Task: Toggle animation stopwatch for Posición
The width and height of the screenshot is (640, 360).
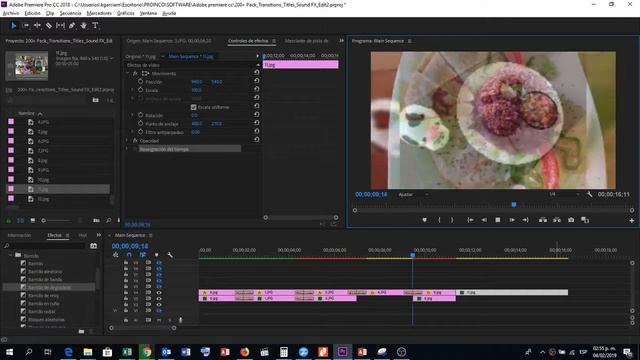Action: click(140, 81)
